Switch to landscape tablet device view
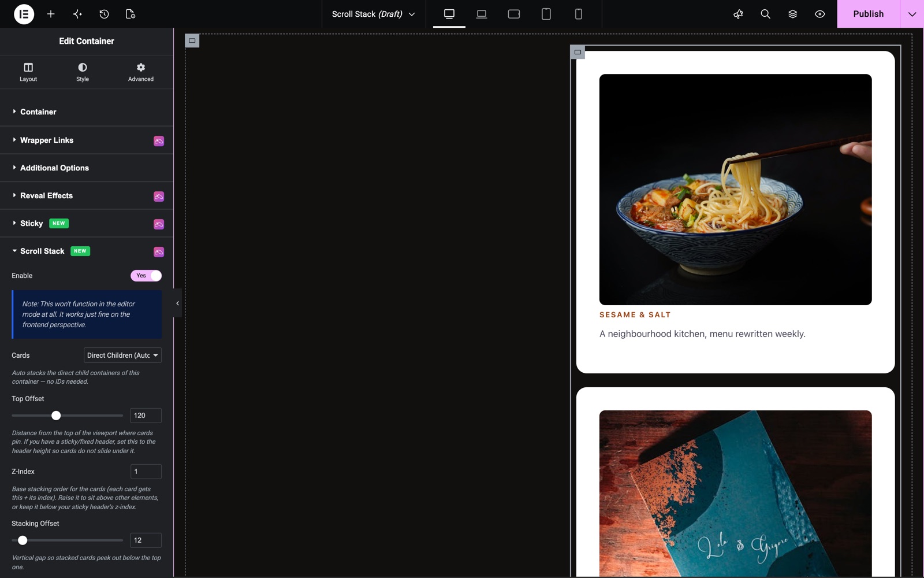The image size is (924, 578). 514,14
